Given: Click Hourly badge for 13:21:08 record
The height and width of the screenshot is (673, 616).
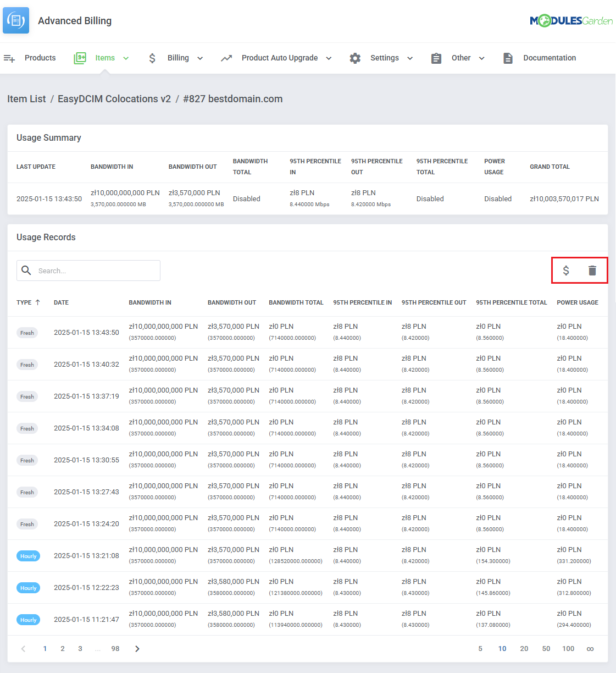Looking at the screenshot, I should 28,556.
